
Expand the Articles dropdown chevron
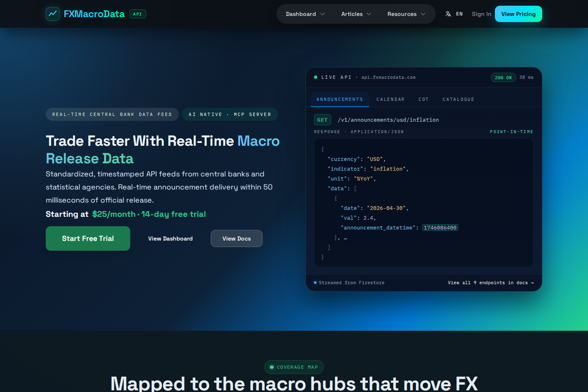[369, 14]
